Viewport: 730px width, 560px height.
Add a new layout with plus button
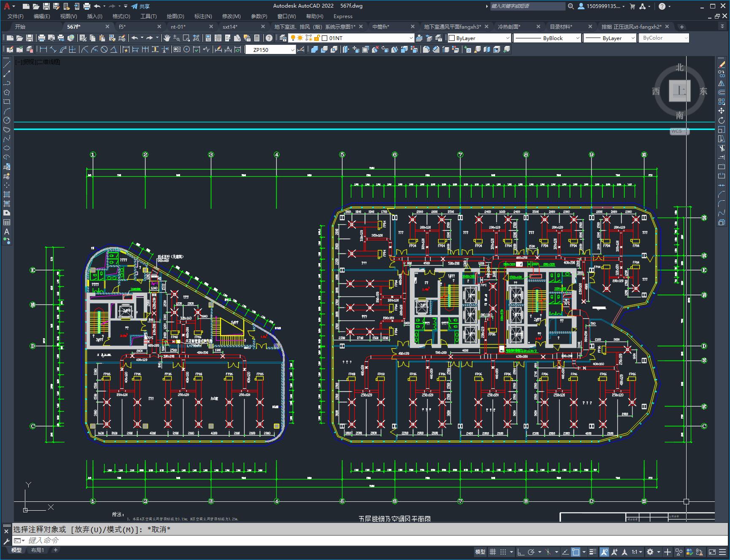coord(55,550)
